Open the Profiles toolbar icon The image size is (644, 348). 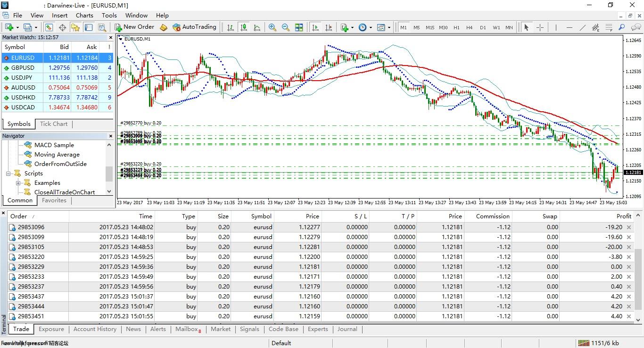[x=27, y=27]
